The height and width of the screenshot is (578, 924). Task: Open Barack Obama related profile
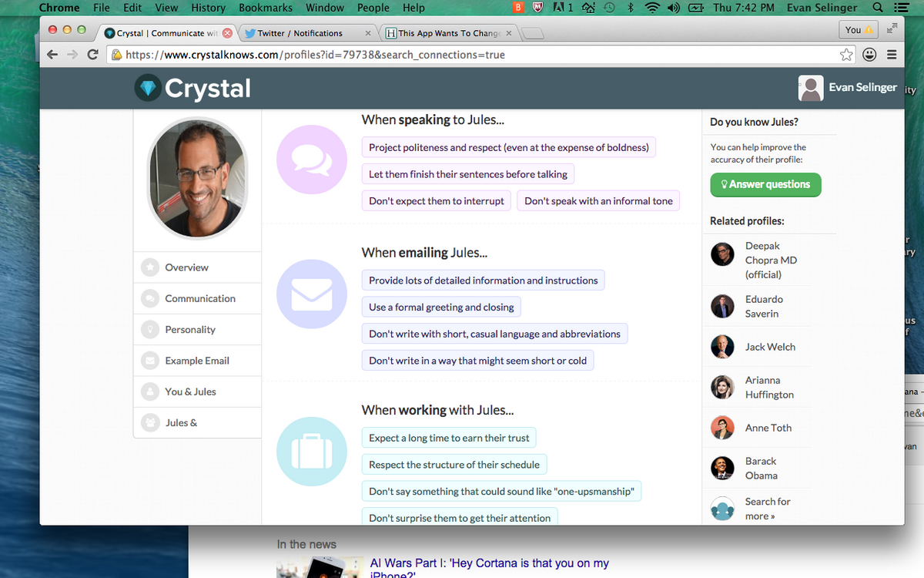click(761, 468)
